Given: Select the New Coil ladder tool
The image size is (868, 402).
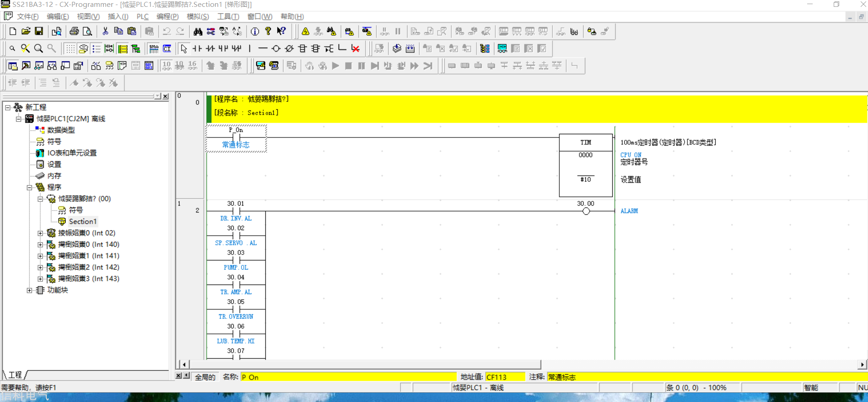Looking at the screenshot, I should coord(276,48).
